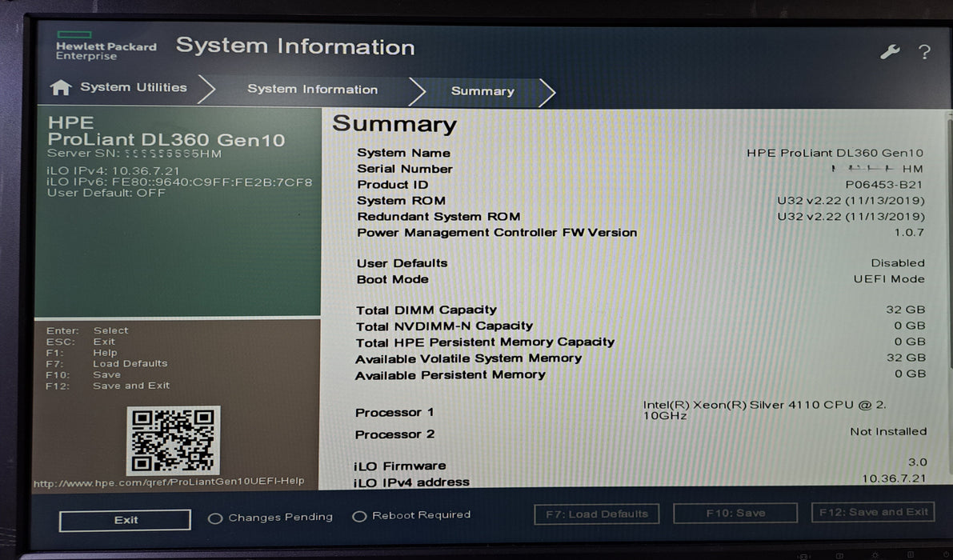Click the Enter: Select hint in key legend
The width and height of the screenshot is (953, 560).
(x=87, y=331)
